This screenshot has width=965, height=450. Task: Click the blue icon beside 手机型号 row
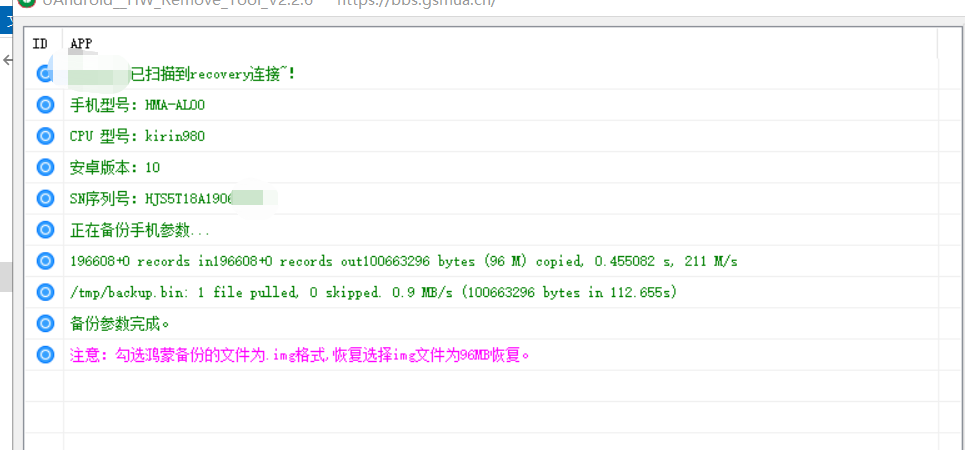pos(45,105)
